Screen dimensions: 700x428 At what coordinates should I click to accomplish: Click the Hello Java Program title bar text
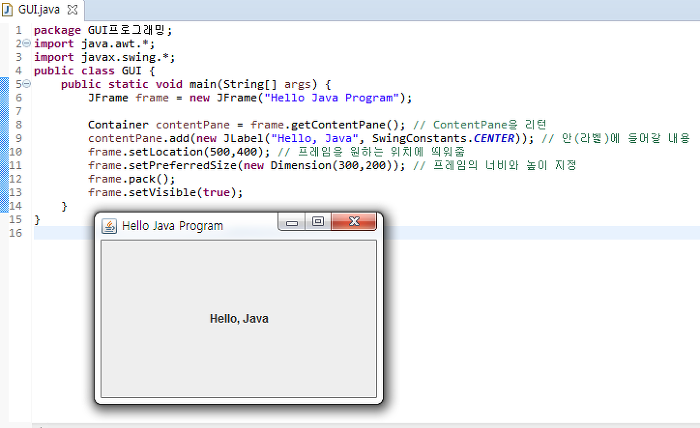tap(172, 226)
